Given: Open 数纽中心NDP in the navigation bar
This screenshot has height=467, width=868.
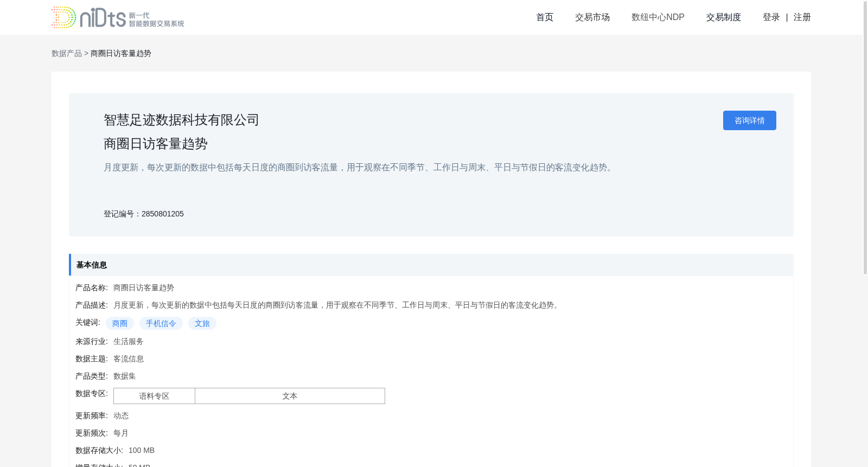Looking at the screenshot, I should coord(658,17).
